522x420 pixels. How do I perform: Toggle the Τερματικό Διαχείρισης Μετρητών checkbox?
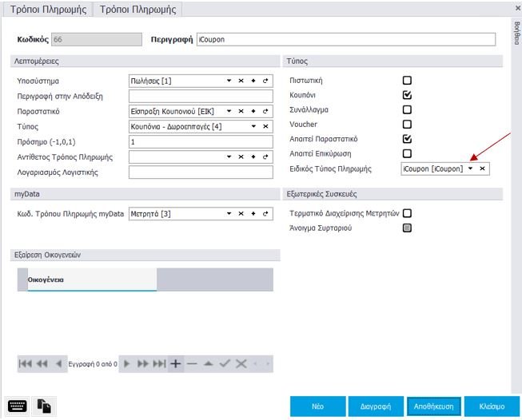tap(407, 213)
